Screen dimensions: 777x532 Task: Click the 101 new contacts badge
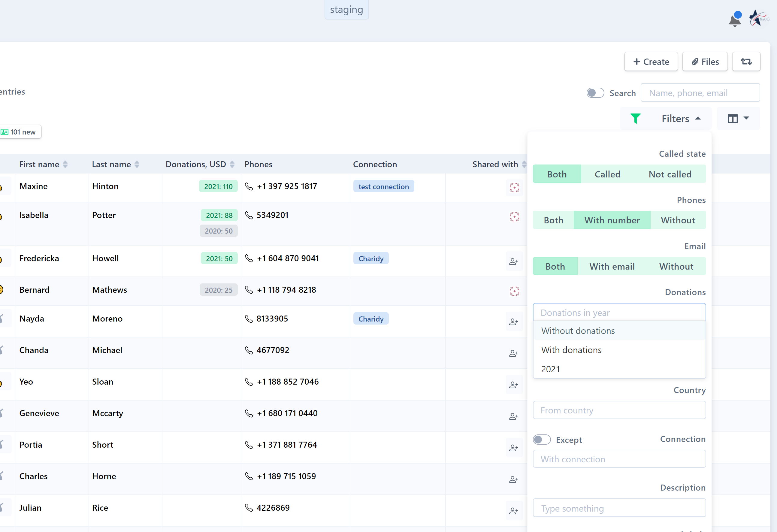point(20,132)
